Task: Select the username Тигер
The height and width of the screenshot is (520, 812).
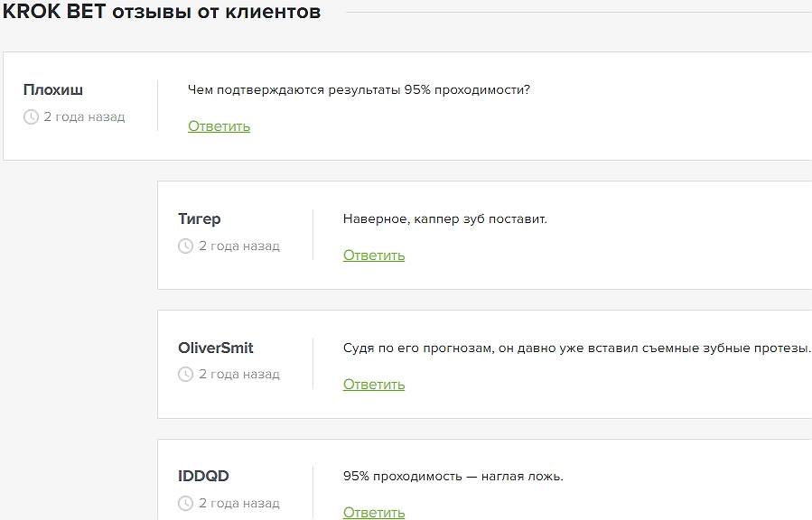Action: (x=200, y=219)
